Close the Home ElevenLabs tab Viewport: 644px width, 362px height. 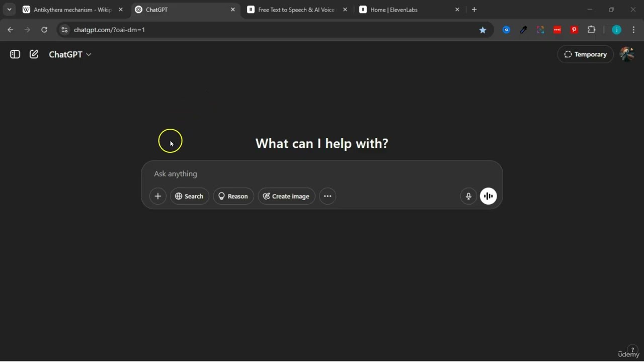(x=457, y=10)
